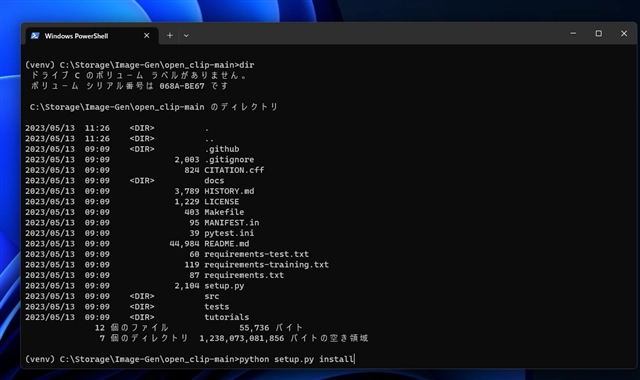Viewport: 640px width, 380px height.
Task: Click the CITATION.cff file name
Action: point(234,170)
